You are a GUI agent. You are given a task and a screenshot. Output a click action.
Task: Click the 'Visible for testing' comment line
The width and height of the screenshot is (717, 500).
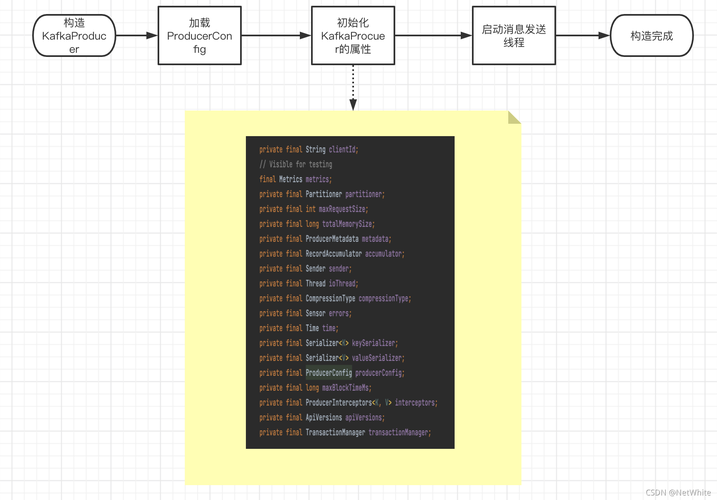pos(296,164)
